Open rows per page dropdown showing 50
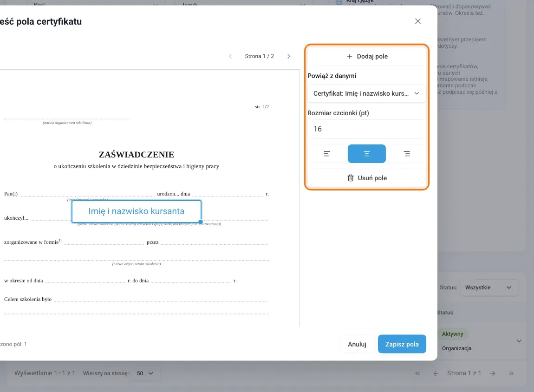The image size is (534, 392). point(145,373)
